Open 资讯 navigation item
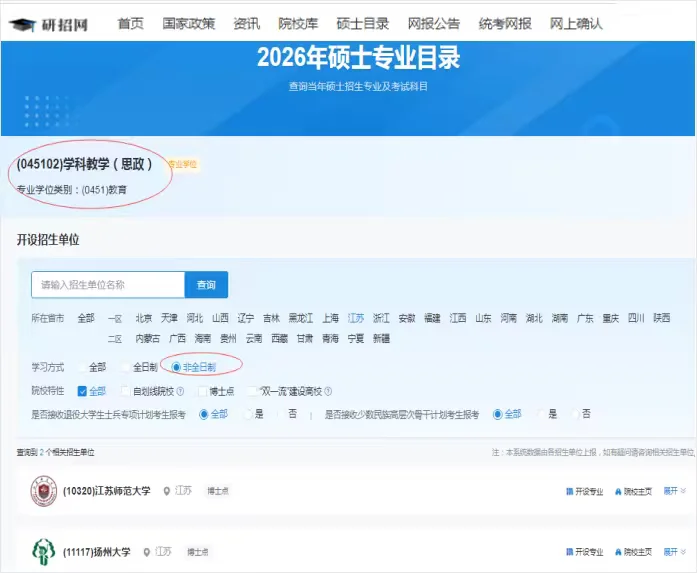Image resolution: width=697 pixels, height=573 pixels. click(x=247, y=24)
